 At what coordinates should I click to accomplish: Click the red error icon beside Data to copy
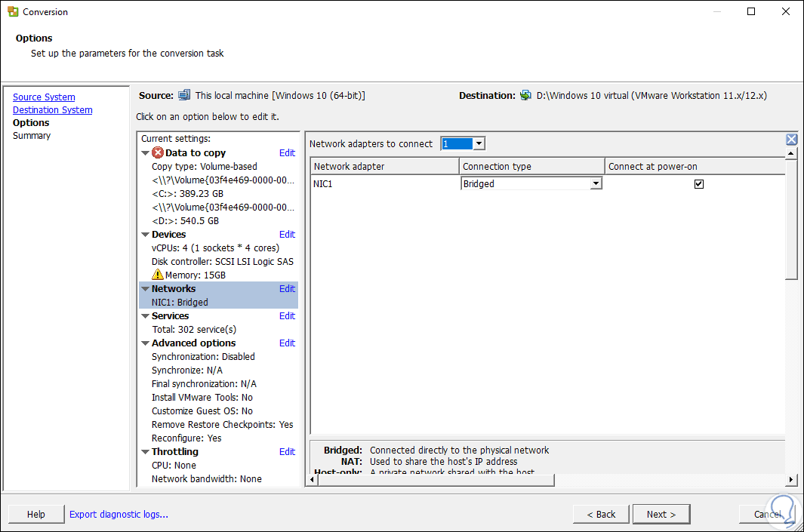(158, 152)
